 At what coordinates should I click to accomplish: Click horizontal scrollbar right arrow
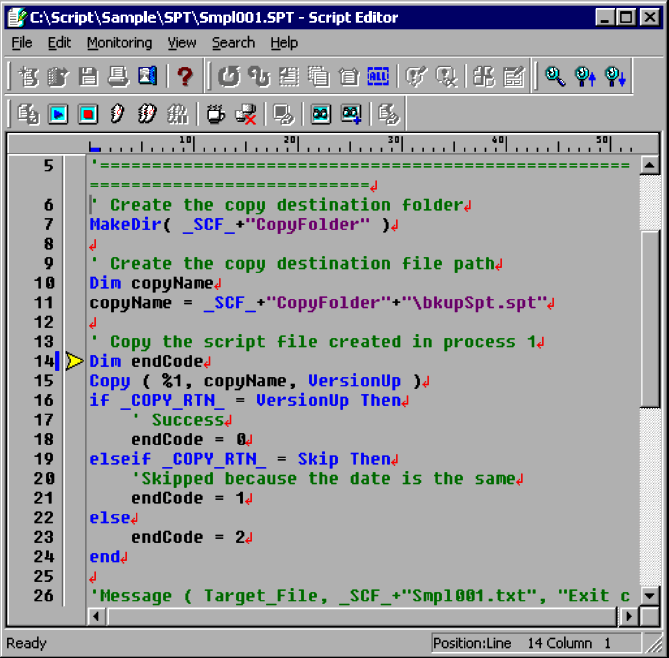[x=629, y=616]
